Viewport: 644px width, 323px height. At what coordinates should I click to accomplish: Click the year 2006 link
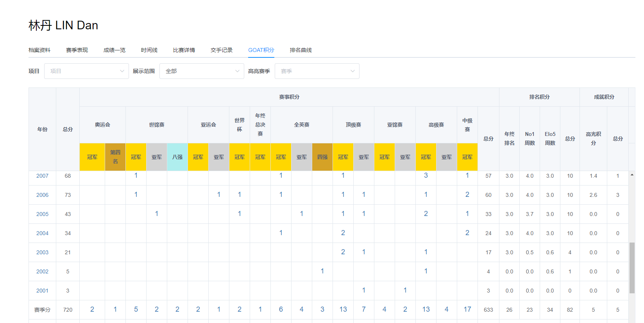[42, 195]
